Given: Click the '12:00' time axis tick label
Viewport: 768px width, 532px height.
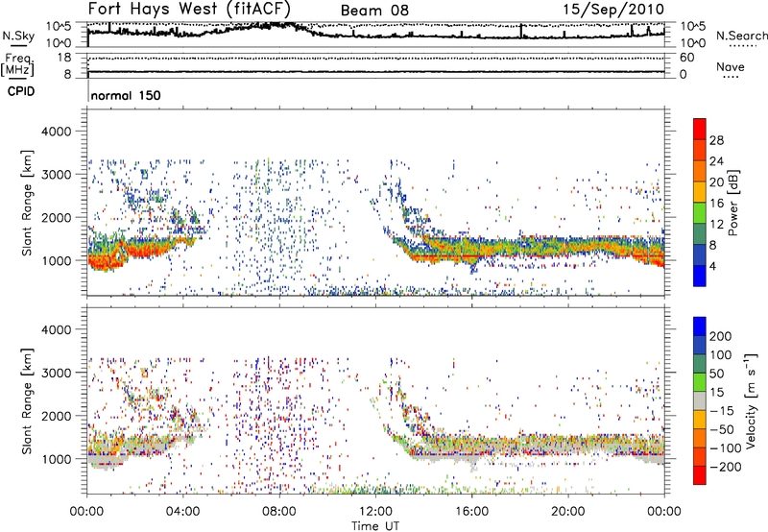Looking at the screenshot, I should pyautogui.click(x=375, y=511).
